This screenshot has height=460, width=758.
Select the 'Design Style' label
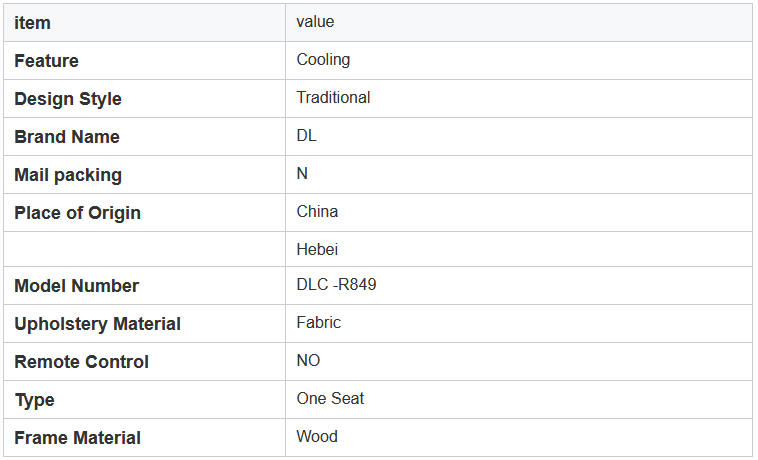point(68,99)
